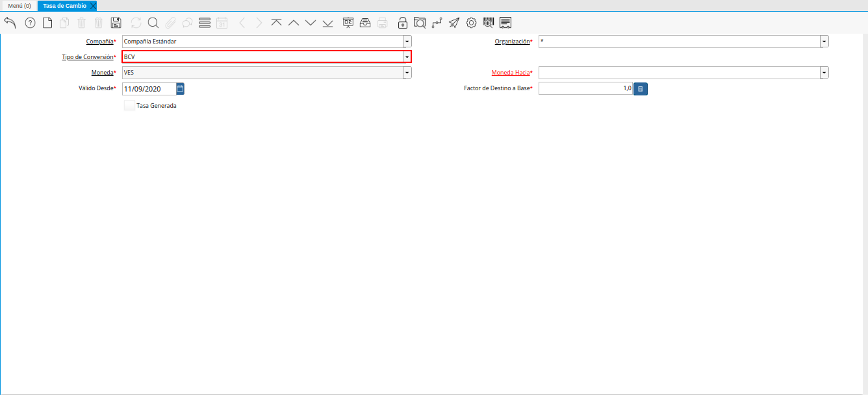Toggle the Tasa Generada checkbox
The height and width of the screenshot is (396, 868).
(x=129, y=105)
